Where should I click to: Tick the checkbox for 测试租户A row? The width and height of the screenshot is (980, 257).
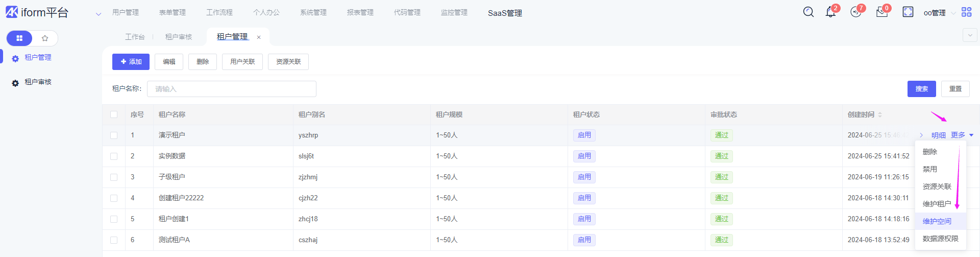click(114, 240)
